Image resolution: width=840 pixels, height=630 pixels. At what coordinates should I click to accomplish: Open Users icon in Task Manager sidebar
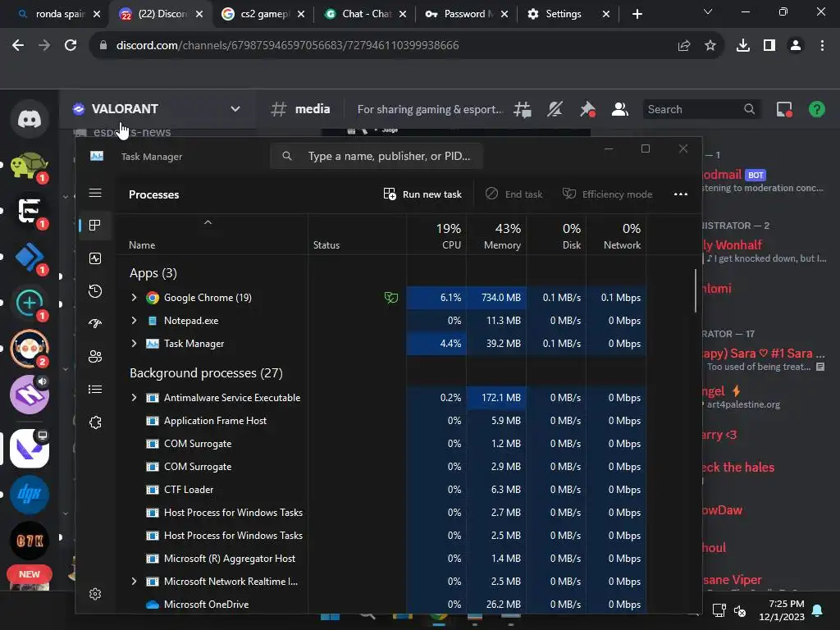pyautogui.click(x=95, y=357)
